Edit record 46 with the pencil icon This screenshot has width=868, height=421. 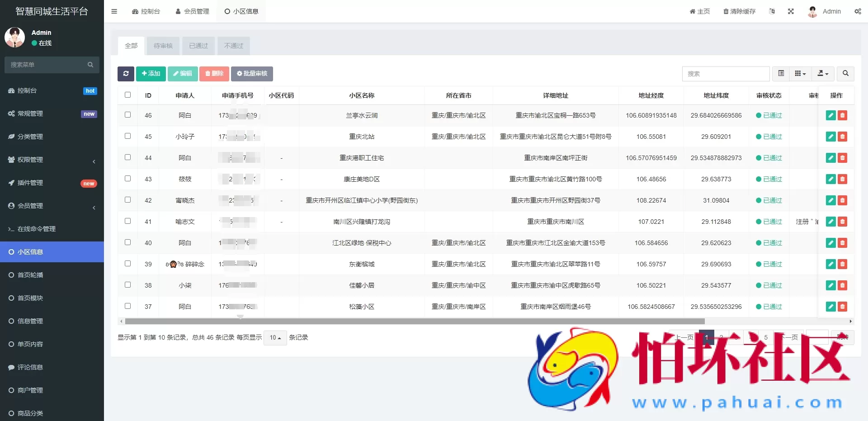(830, 115)
